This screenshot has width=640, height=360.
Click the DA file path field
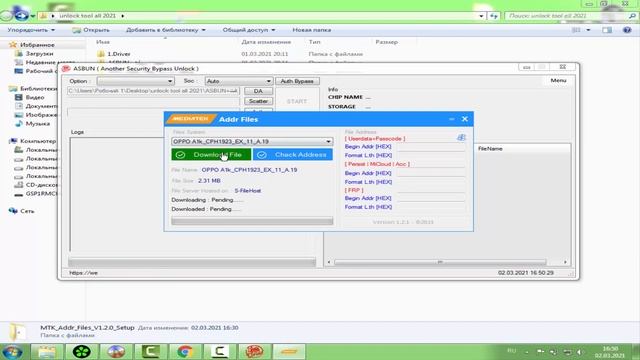pyautogui.click(x=153, y=91)
